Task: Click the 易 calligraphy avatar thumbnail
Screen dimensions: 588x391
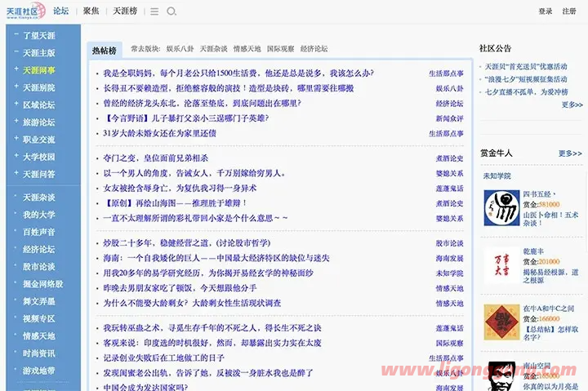Action: (501, 207)
